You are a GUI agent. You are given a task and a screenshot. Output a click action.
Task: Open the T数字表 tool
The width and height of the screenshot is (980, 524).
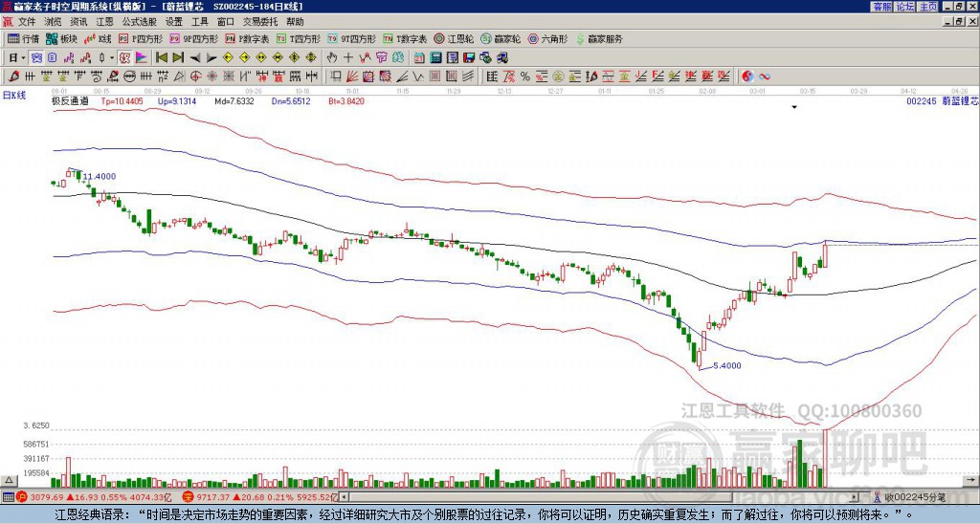(x=405, y=38)
